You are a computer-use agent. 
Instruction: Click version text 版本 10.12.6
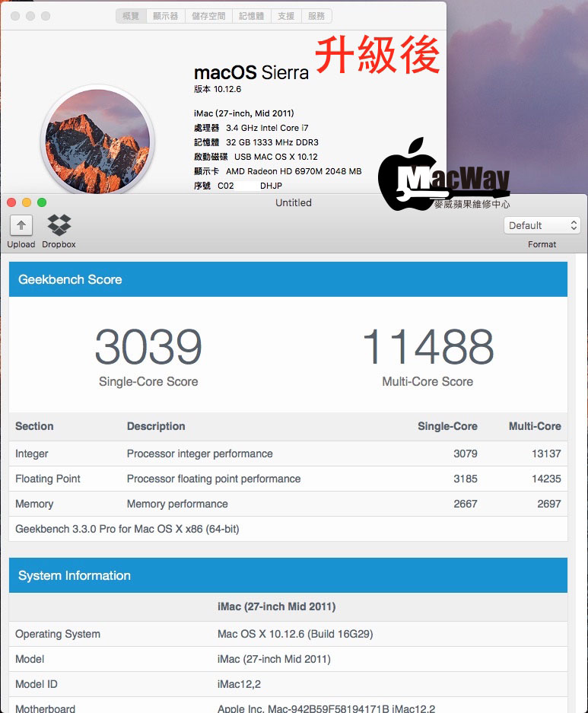pyautogui.click(x=218, y=89)
